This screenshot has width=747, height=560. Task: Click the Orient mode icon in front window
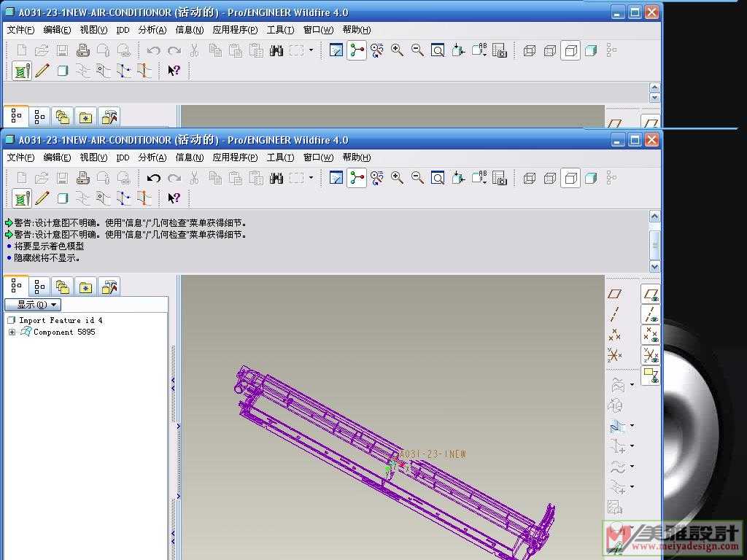tap(377, 178)
